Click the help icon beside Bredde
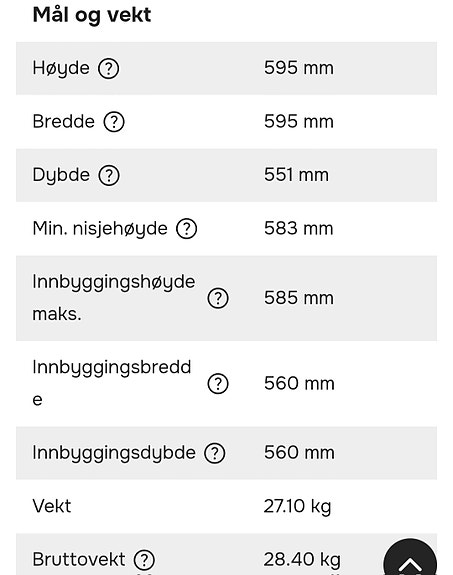This screenshot has width=453, height=575. point(114,122)
